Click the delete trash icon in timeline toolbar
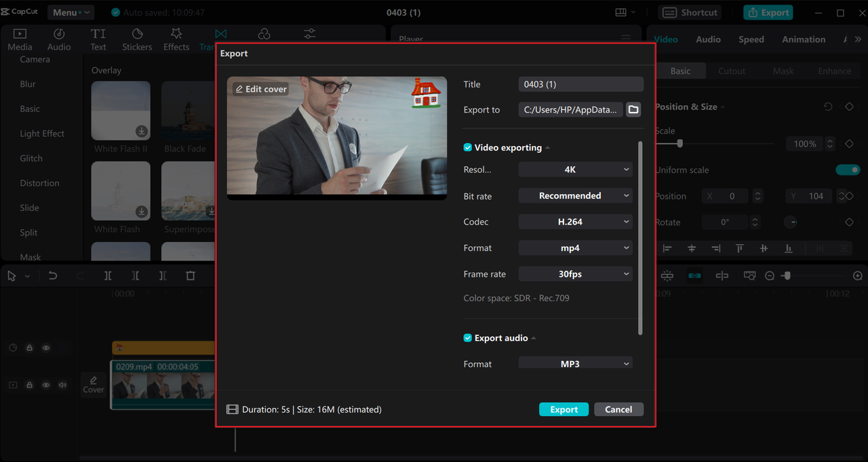This screenshot has height=462, width=868. pos(191,275)
